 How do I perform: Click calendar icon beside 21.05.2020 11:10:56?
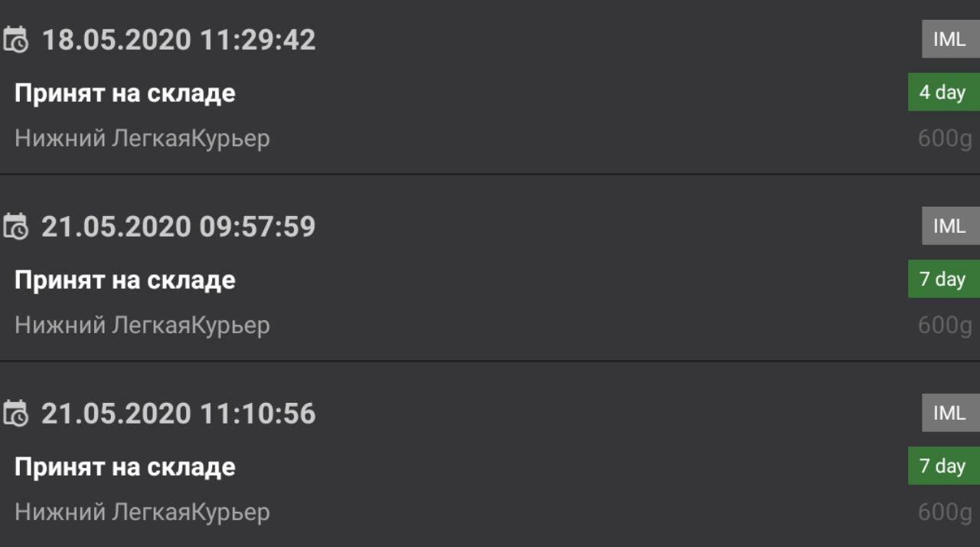click(x=16, y=414)
